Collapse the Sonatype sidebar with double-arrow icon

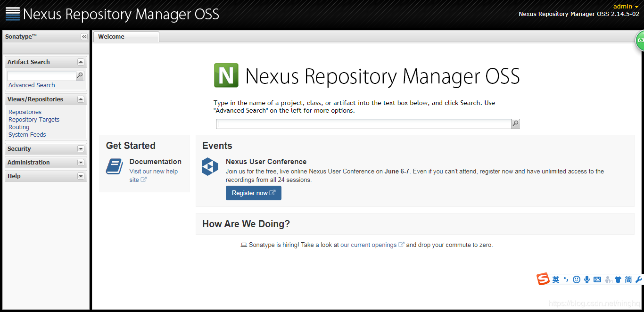[x=84, y=37]
